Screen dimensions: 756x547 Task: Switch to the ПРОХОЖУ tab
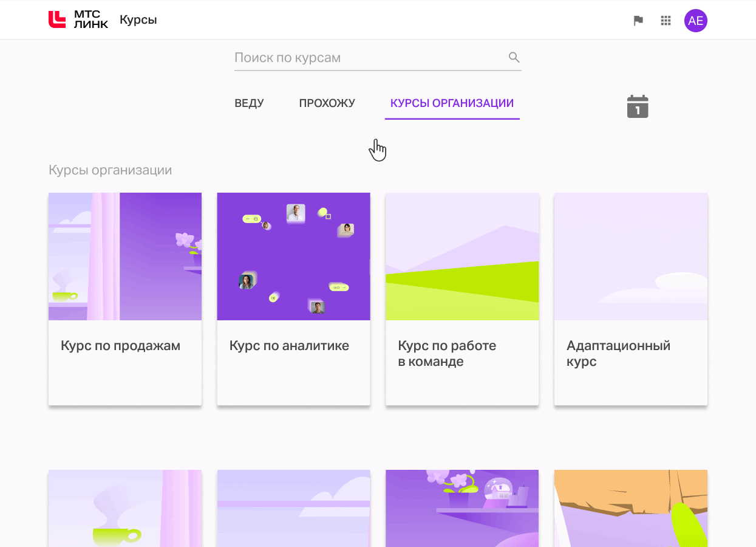pyautogui.click(x=327, y=103)
